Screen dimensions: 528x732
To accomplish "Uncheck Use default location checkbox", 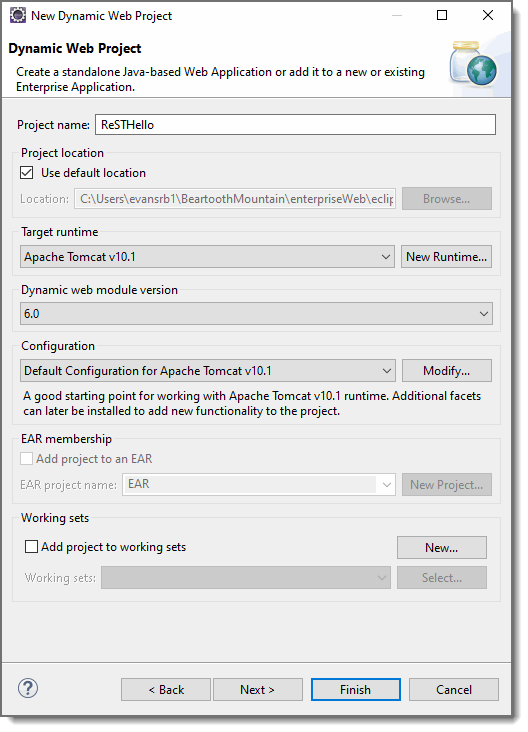I will tap(27, 173).
